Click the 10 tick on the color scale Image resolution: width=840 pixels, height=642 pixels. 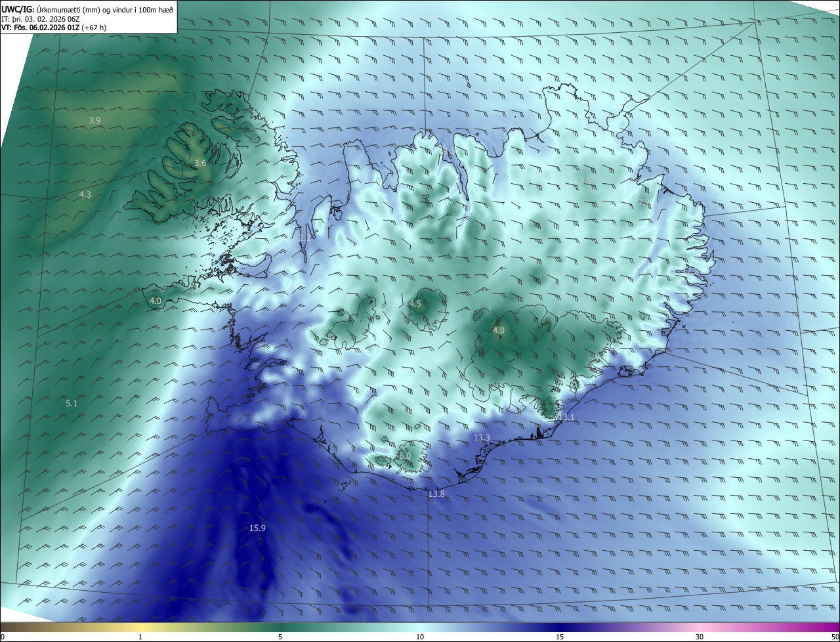(420, 637)
